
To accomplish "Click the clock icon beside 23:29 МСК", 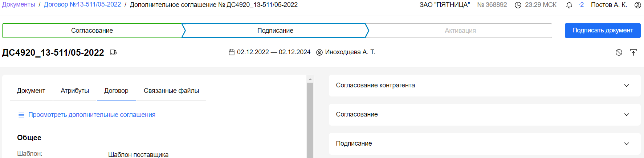I will (518, 5).
